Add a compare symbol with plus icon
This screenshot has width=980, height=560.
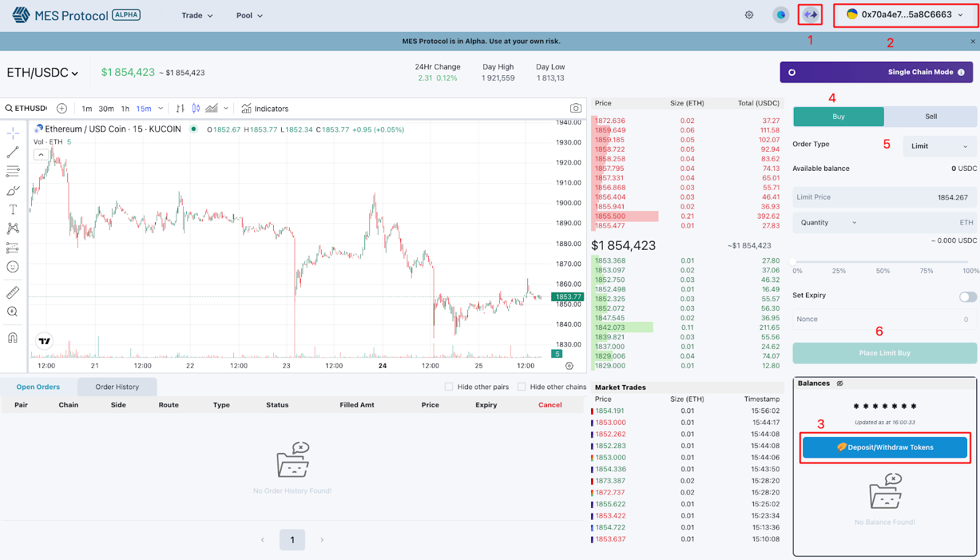(x=62, y=108)
